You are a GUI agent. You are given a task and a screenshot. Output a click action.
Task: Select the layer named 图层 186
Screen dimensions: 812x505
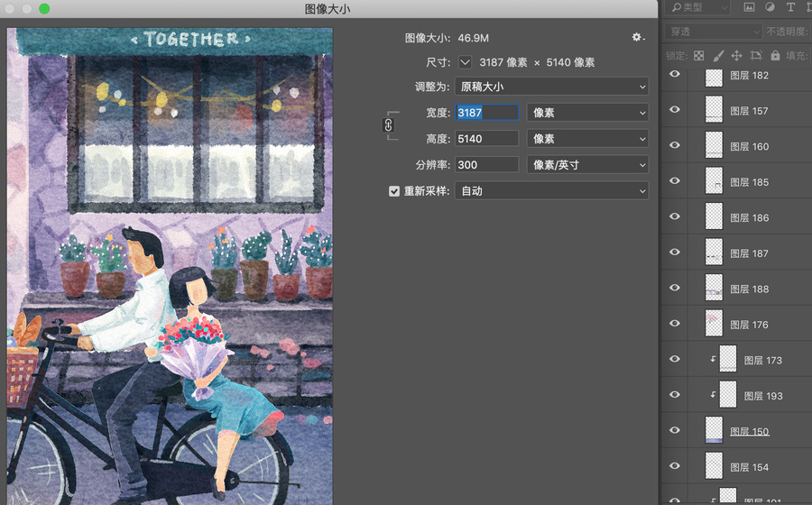[x=749, y=218]
